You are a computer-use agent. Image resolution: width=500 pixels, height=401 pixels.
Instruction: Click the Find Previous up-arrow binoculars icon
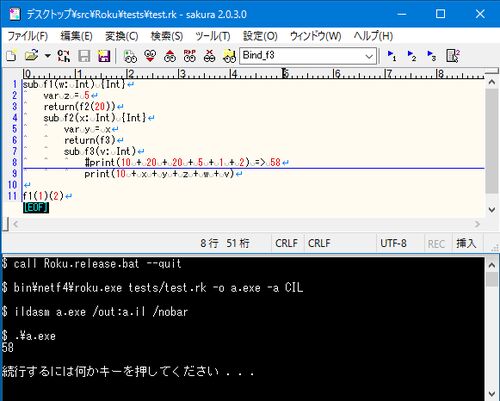pyautogui.click(x=170, y=56)
